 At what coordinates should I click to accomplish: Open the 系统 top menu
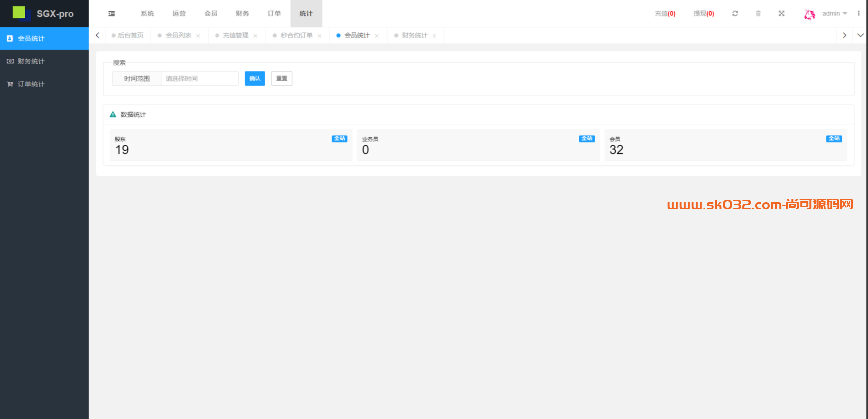coord(147,13)
